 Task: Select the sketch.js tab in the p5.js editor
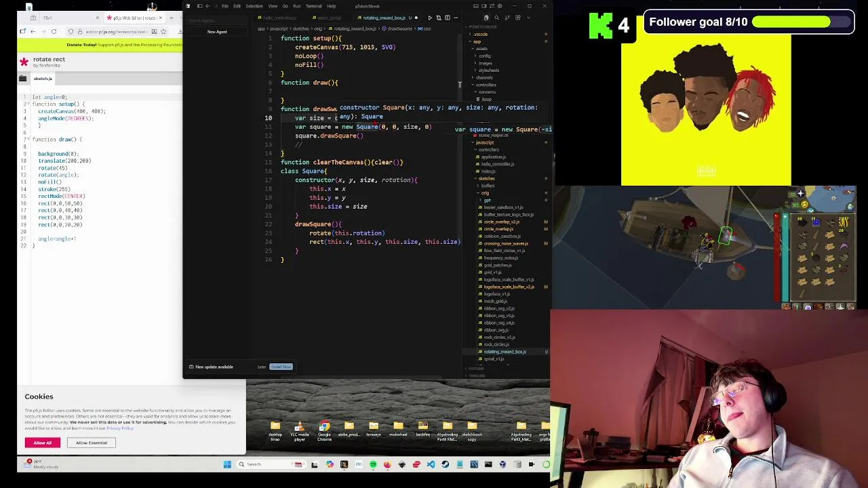click(x=43, y=79)
